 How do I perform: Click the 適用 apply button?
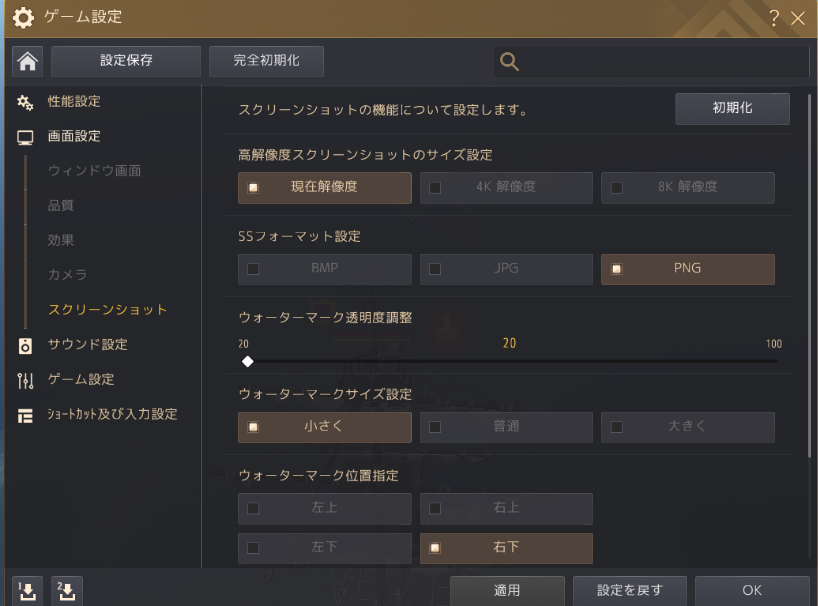coord(507,590)
